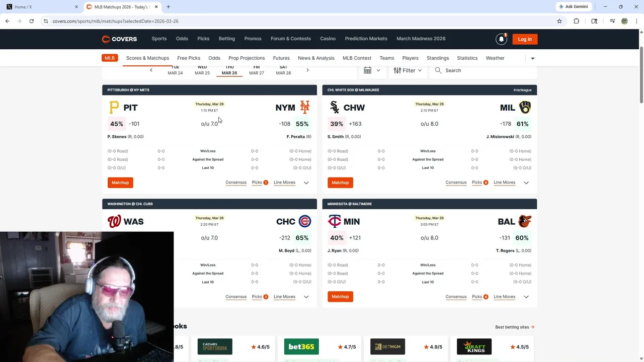The width and height of the screenshot is (644, 362).
Task: Click the Pittsburgh Pirates logo
Action: point(114,107)
